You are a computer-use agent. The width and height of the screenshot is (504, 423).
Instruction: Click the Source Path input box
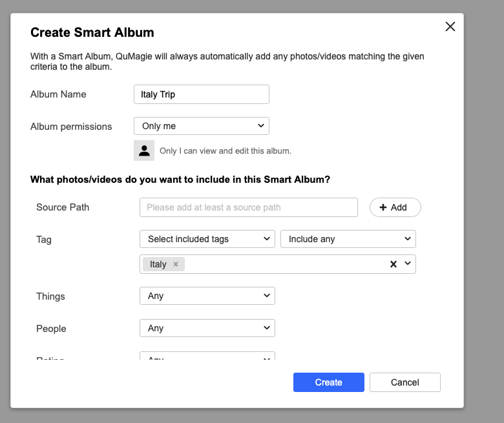point(248,207)
